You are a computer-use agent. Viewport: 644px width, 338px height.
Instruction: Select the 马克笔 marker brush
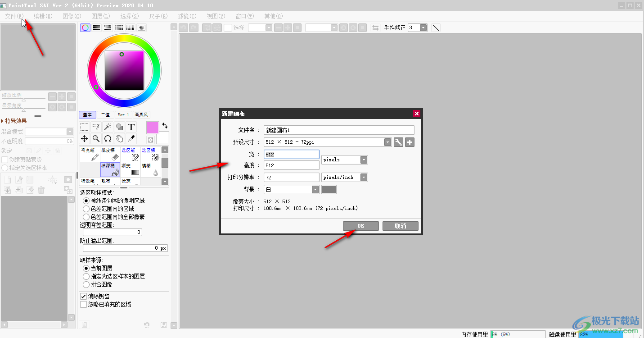coord(90,154)
